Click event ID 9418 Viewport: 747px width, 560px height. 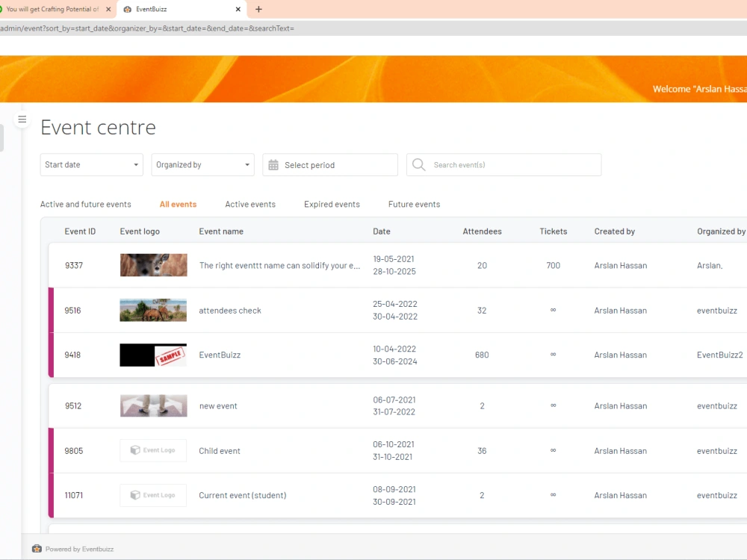point(72,355)
